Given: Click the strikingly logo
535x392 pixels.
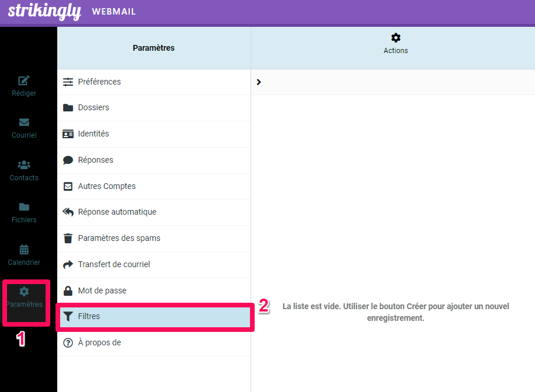Looking at the screenshot, I should 44,11.
